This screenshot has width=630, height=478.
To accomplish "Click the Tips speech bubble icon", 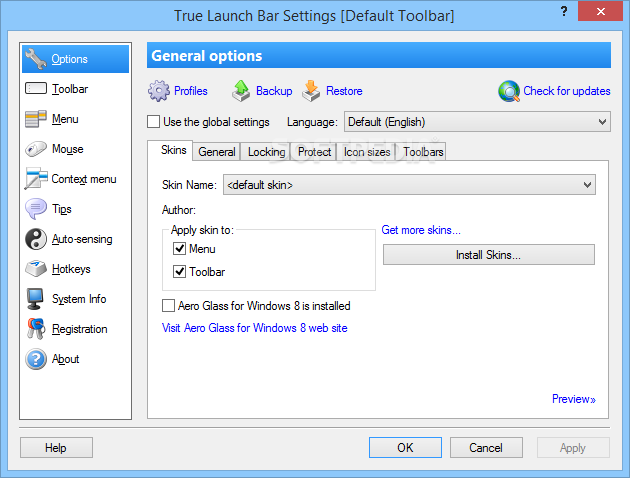I will [x=36, y=209].
